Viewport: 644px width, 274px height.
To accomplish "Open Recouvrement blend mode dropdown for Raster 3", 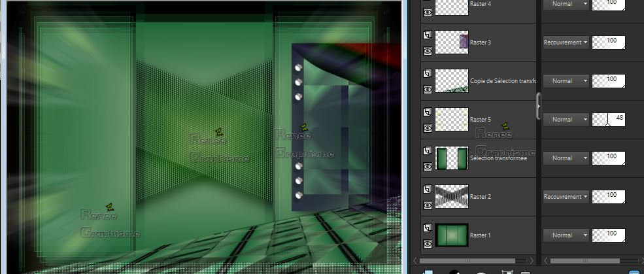I will pos(566,43).
